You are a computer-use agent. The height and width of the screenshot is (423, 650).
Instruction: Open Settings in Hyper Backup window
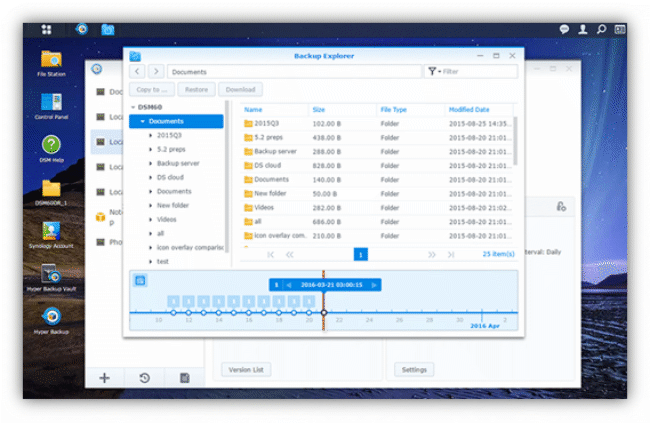click(x=414, y=370)
